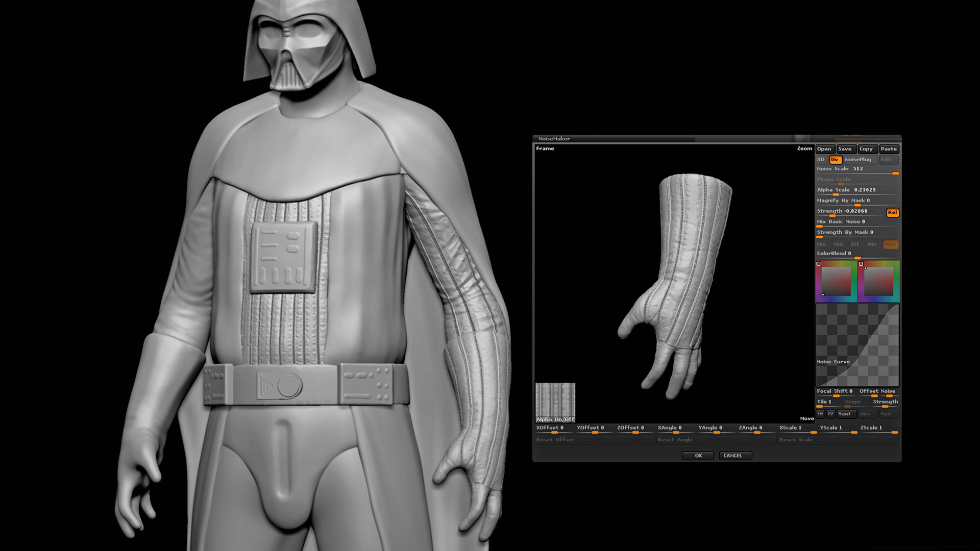Click the Frame preview control
The width and height of the screenshot is (980, 551).
(545, 148)
